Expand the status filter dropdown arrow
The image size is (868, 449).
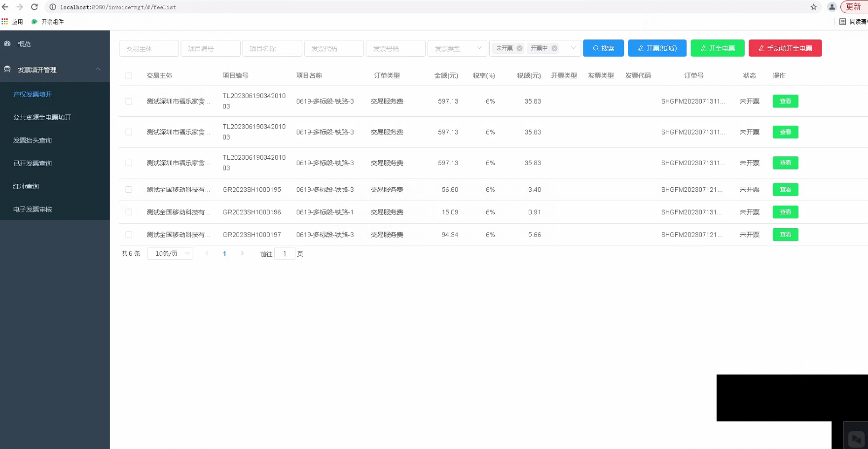click(x=573, y=48)
